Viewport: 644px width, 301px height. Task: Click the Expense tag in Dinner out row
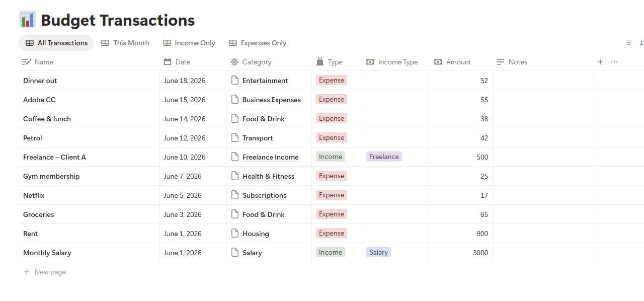click(332, 80)
